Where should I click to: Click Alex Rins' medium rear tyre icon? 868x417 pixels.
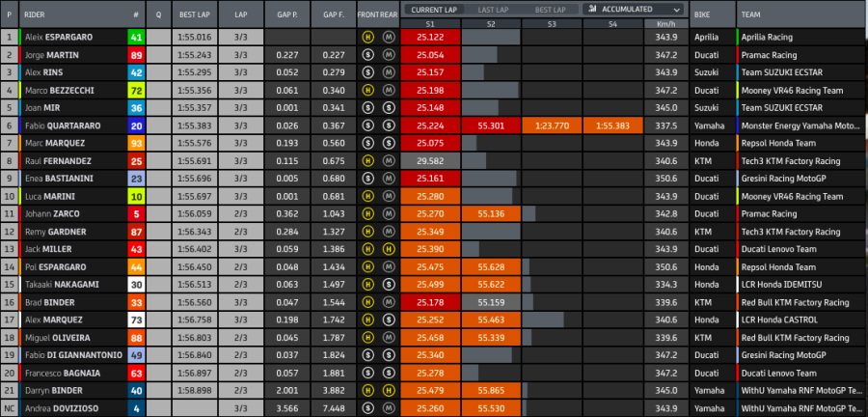click(x=388, y=72)
